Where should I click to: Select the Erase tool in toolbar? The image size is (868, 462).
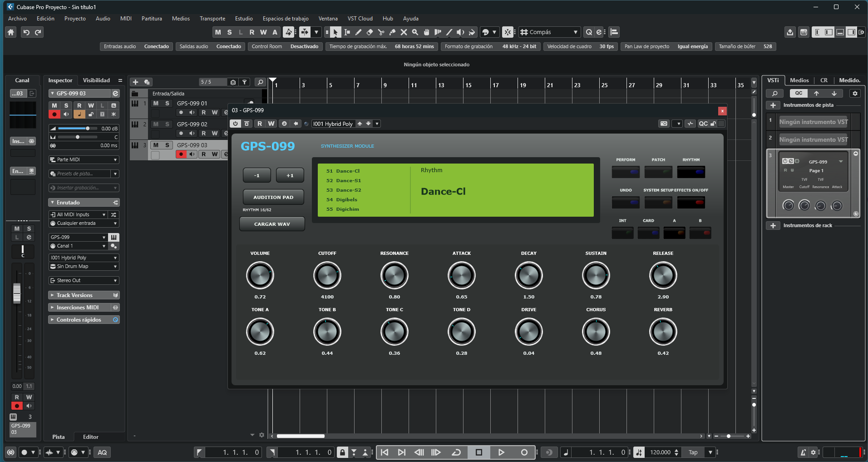coord(370,32)
